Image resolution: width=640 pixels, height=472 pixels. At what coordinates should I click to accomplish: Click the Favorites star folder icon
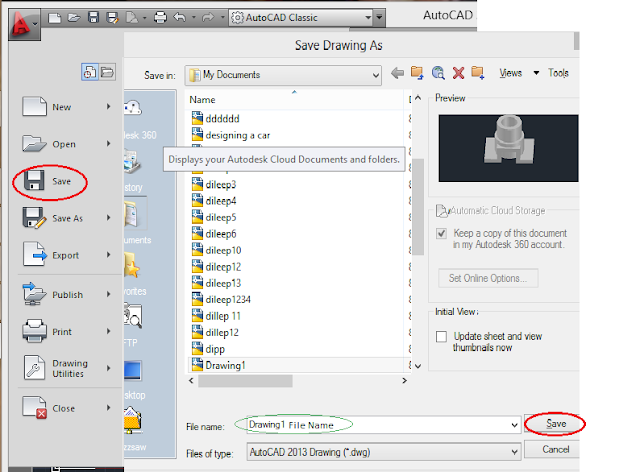click(x=132, y=265)
